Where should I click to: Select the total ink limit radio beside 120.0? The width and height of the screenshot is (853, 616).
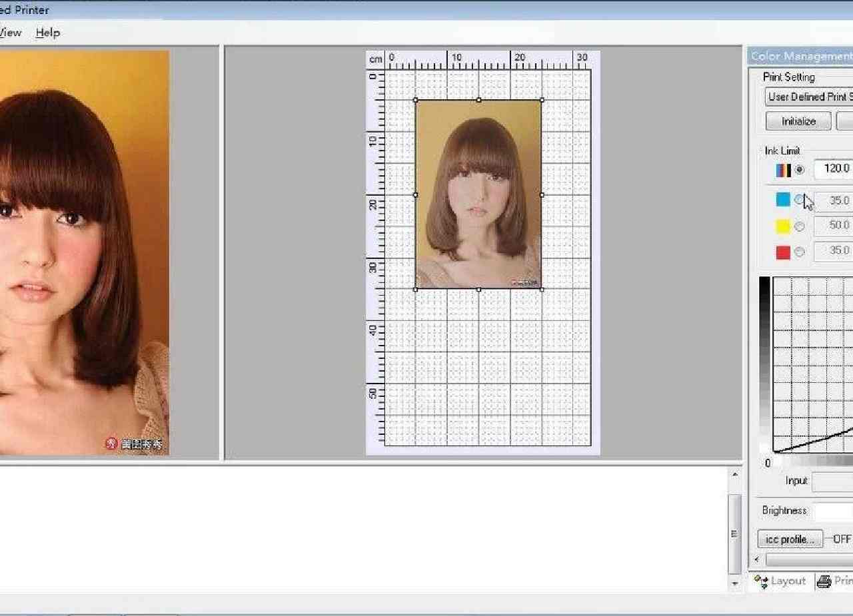[x=800, y=170]
